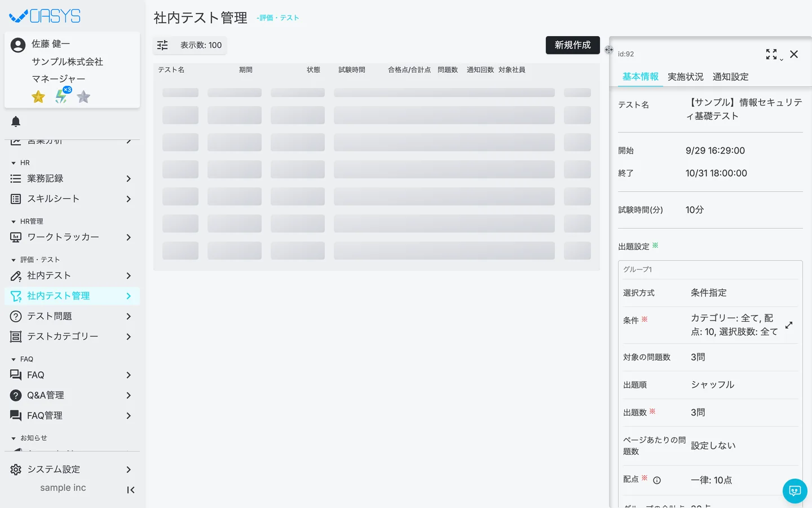
Task: Click the 社内テスト管理 funnel icon
Action: pyautogui.click(x=16, y=296)
